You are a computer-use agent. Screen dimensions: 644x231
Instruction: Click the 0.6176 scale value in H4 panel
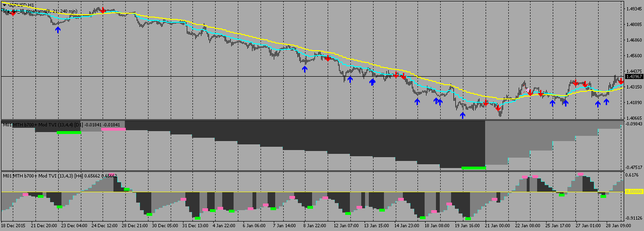click(x=632, y=175)
